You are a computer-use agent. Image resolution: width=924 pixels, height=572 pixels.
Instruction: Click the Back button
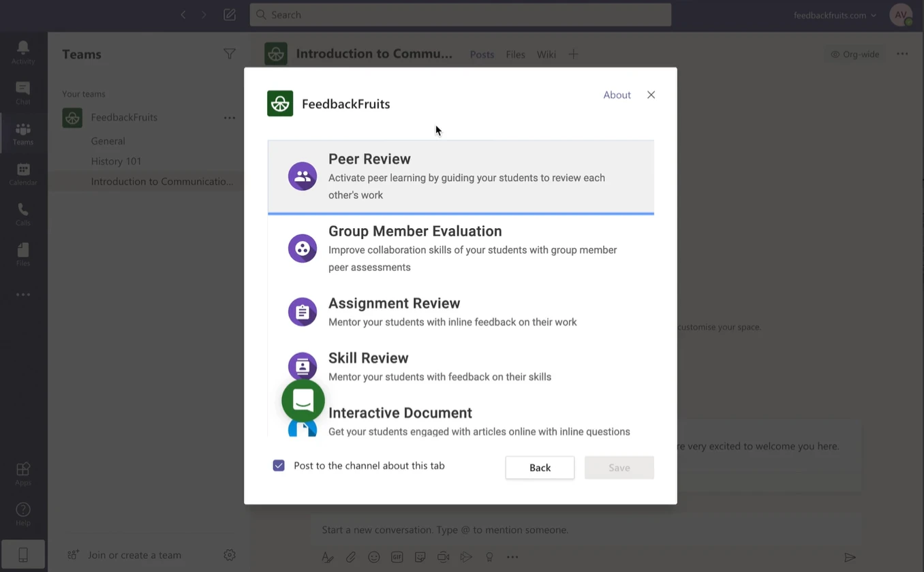pos(540,468)
